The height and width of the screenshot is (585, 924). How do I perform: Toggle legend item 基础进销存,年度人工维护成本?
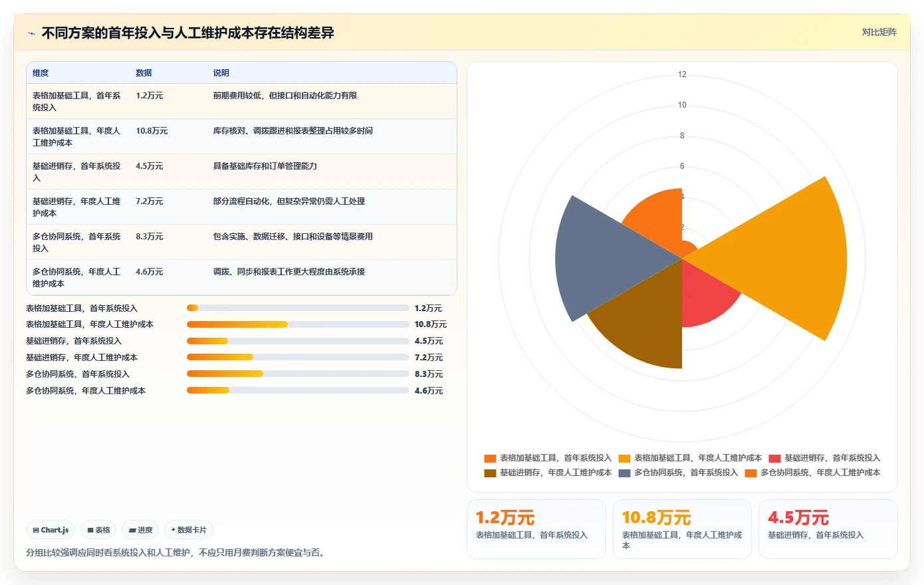tap(548, 473)
